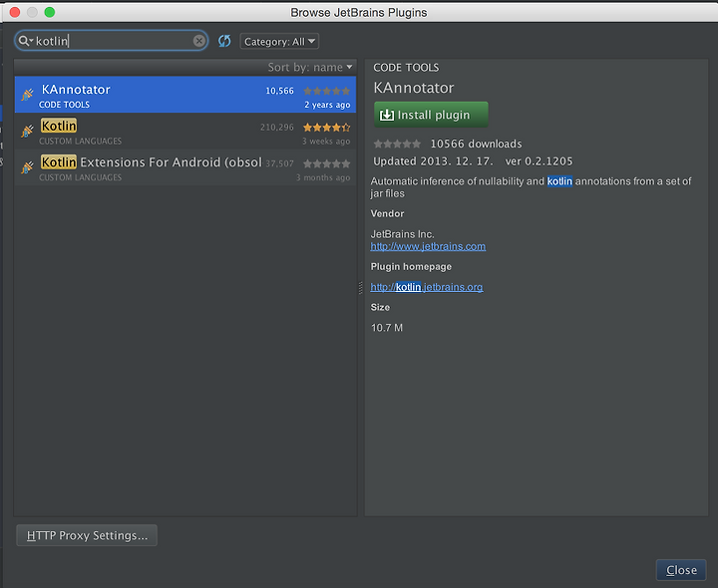Click the 37,507 download count

click(x=280, y=163)
